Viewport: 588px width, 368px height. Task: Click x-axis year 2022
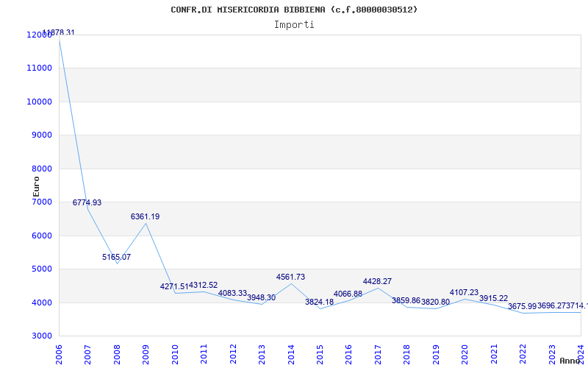tap(523, 354)
